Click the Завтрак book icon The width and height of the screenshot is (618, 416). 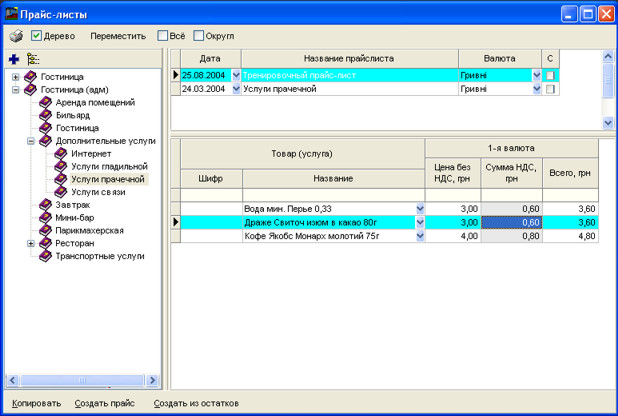[x=45, y=204]
